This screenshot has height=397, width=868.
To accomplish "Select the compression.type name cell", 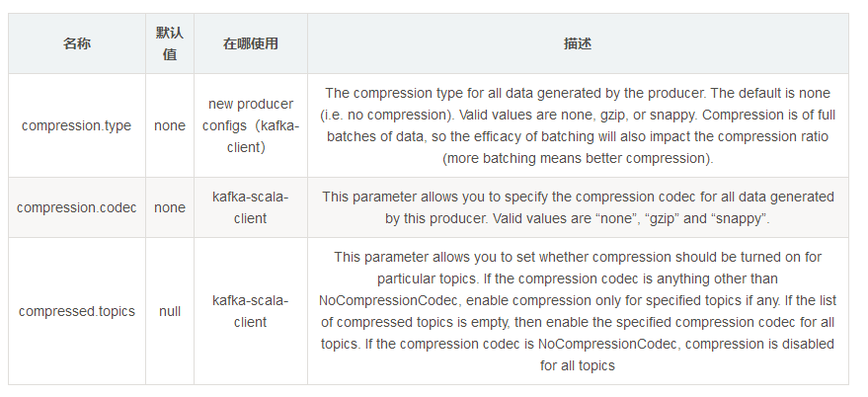I will [x=76, y=125].
